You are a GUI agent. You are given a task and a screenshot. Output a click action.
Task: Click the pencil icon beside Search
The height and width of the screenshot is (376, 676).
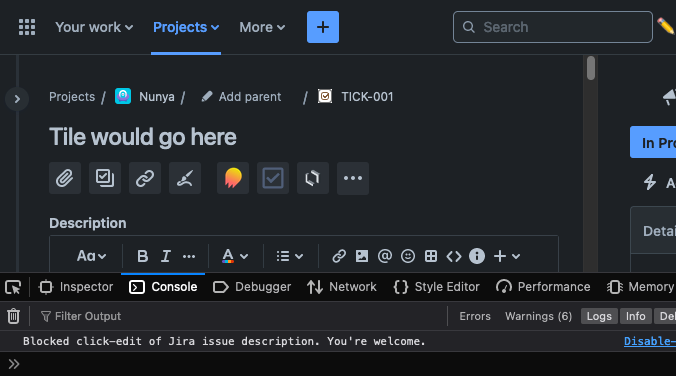[x=666, y=27]
